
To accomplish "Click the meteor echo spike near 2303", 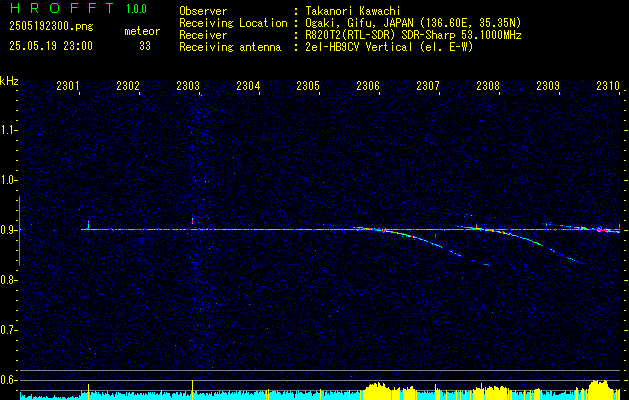I will click(x=193, y=223).
